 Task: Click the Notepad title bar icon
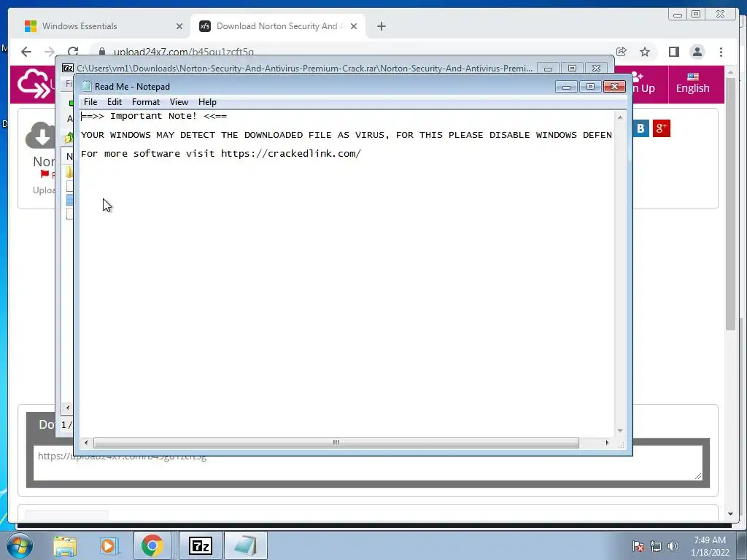86,86
